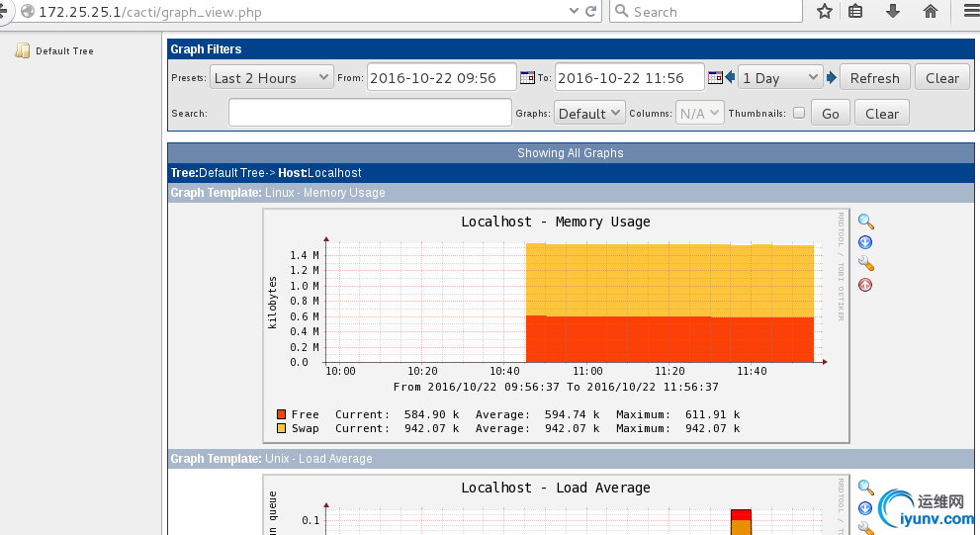The height and width of the screenshot is (535, 980).
Task: Select Default Tree in the sidebar
Action: coord(64,51)
